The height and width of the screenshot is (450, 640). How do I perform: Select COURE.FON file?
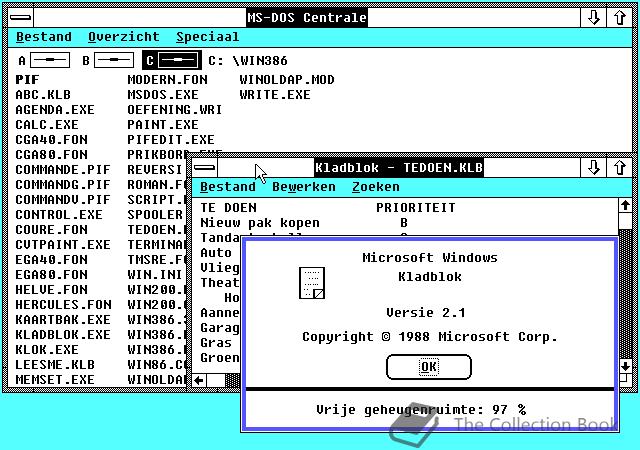click(x=51, y=230)
